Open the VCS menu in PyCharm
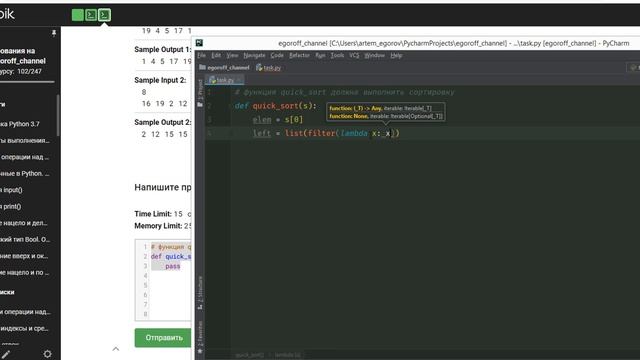Viewport: 640px width, 360px height. [x=354, y=55]
